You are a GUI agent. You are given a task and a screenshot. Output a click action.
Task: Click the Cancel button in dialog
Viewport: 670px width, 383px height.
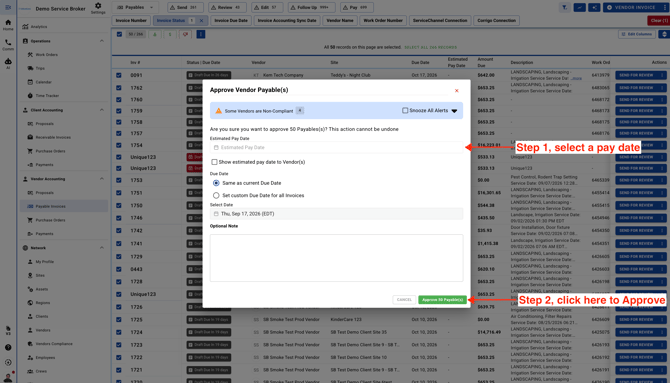404,300
